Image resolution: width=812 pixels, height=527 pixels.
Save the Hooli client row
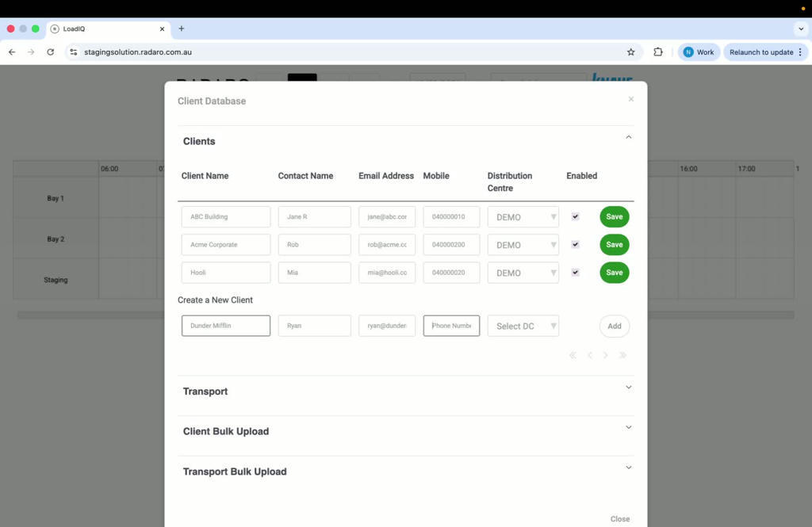(615, 273)
